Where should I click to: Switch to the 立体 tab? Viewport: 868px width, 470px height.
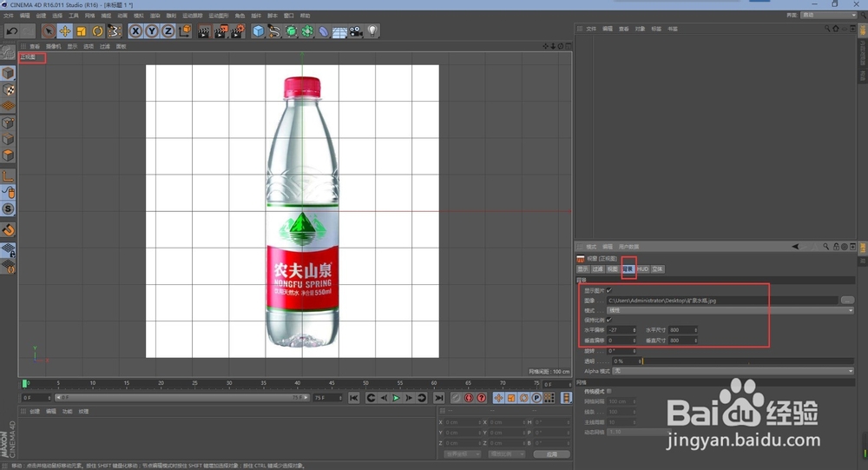tap(657, 268)
